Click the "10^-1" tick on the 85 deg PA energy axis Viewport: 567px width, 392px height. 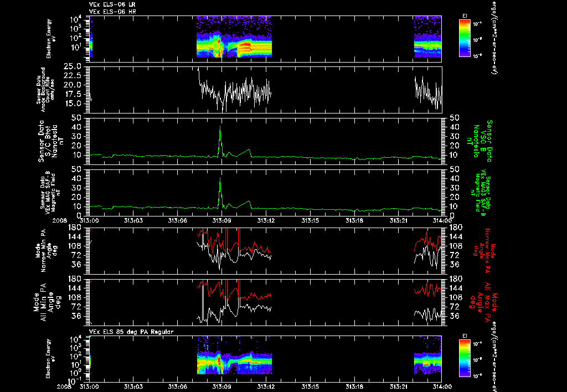pyautogui.click(x=74, y=380)
